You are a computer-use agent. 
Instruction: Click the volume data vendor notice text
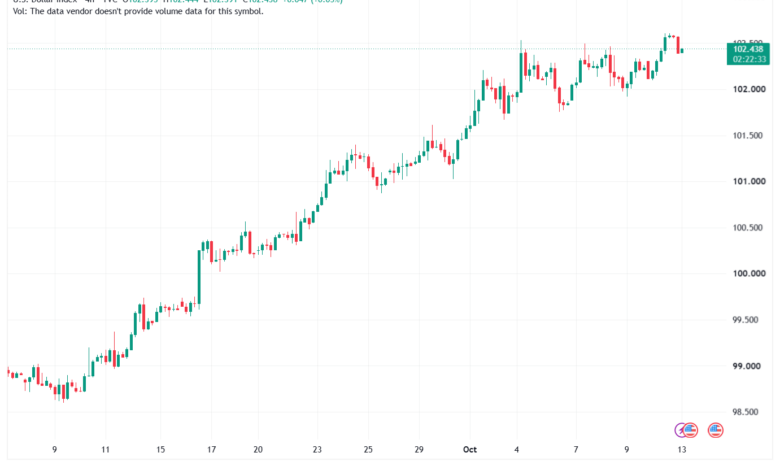tap(138, 11)
